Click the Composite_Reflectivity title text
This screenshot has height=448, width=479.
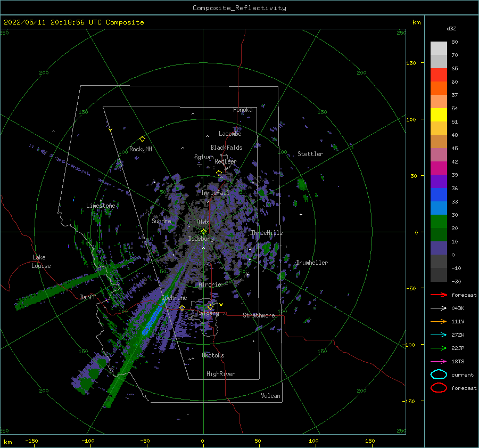[240, 8]
